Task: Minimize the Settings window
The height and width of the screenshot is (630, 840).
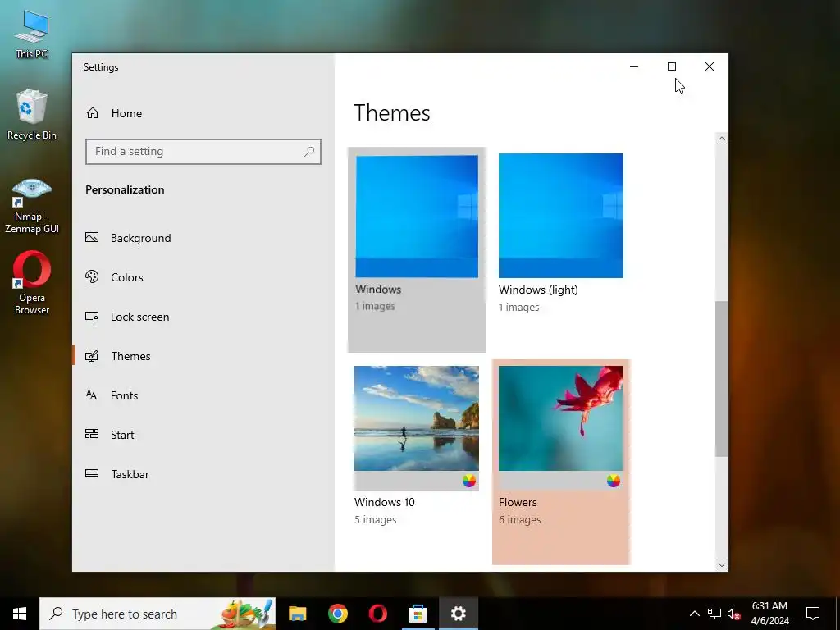Action: 634,66
